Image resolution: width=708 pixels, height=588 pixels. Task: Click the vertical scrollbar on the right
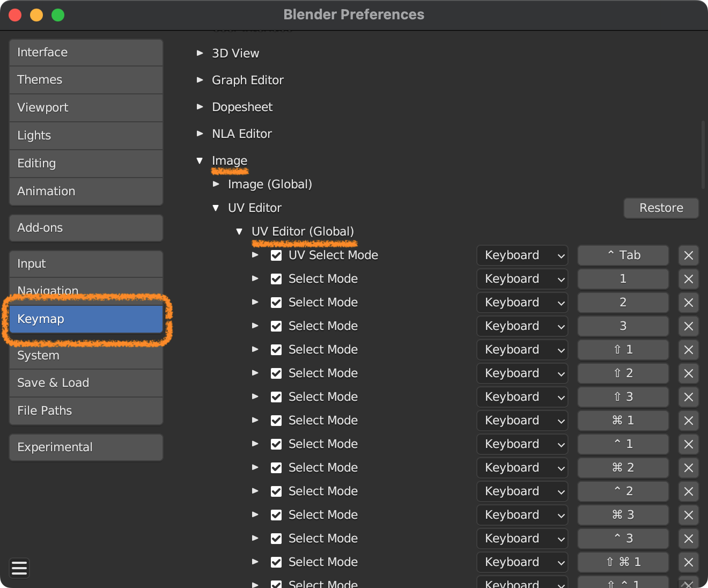click(x=703, y=156)
